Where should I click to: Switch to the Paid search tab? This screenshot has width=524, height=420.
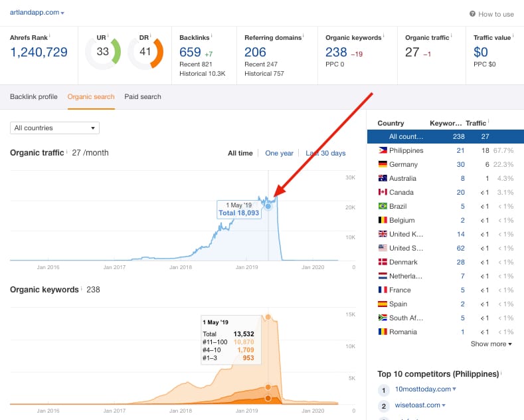[x=143, y=96]
